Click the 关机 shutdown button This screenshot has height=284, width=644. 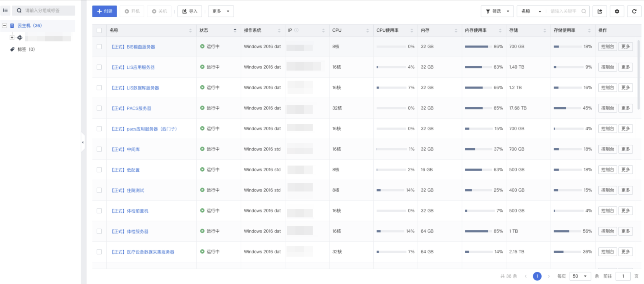pyautogui.click(x=160, y=11)
